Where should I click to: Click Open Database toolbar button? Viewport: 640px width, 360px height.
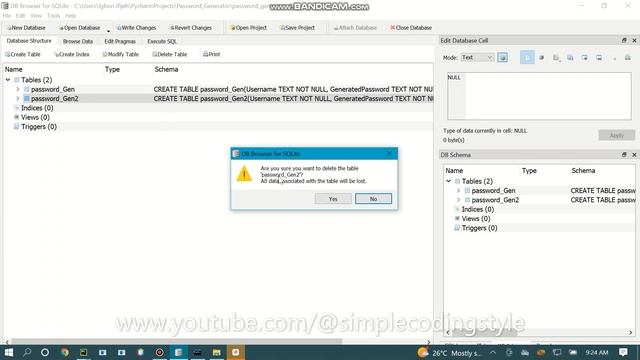(80, 28)
